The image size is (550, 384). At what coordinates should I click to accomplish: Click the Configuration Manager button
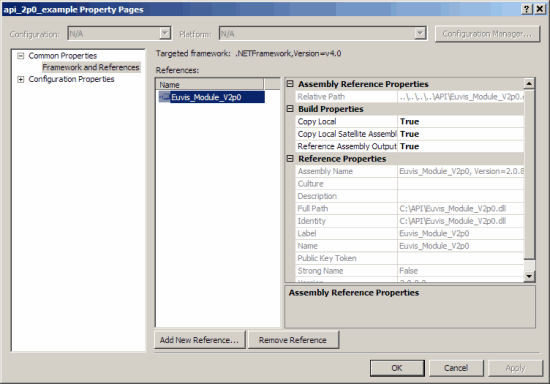coord(487,34)
